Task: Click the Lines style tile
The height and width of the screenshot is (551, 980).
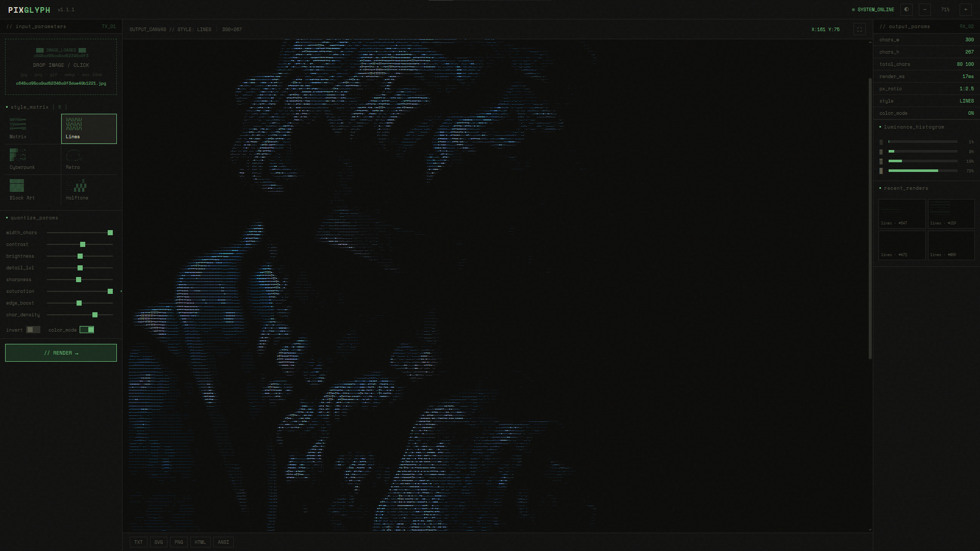Action: pyautogui.click(x=89, y=129)
